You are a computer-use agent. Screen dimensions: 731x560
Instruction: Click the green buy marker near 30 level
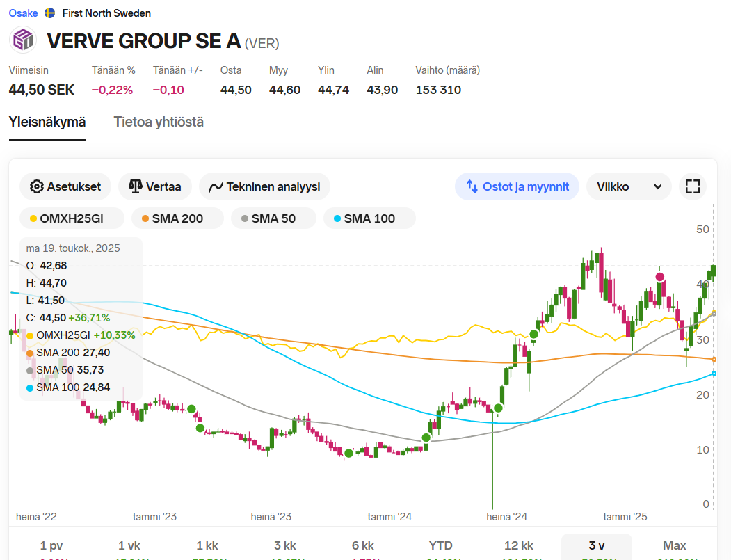coord(533,335)
